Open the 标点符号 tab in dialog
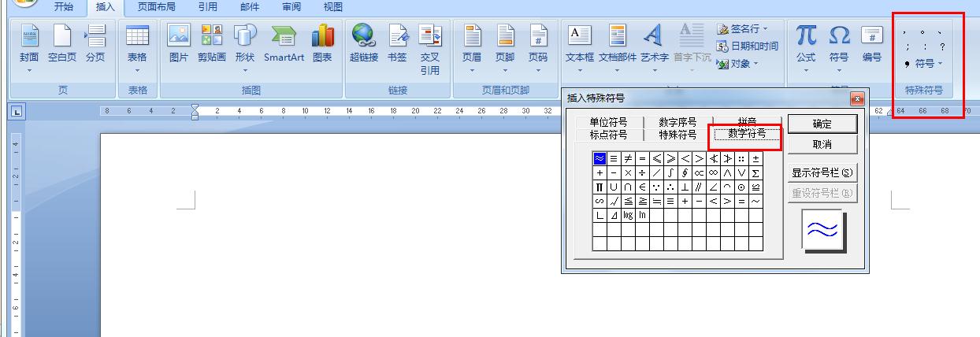The width and height of the screenshot is (980, 337). coord(608,135)
